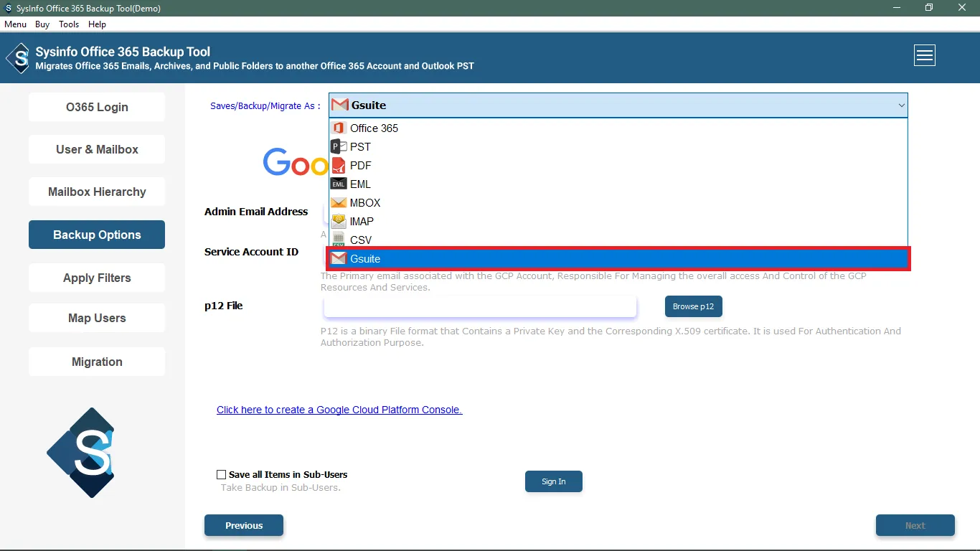Viewport: 980px width, 551px height.
Task: Click the IMAP format icon
Action: tap(339, 221)
